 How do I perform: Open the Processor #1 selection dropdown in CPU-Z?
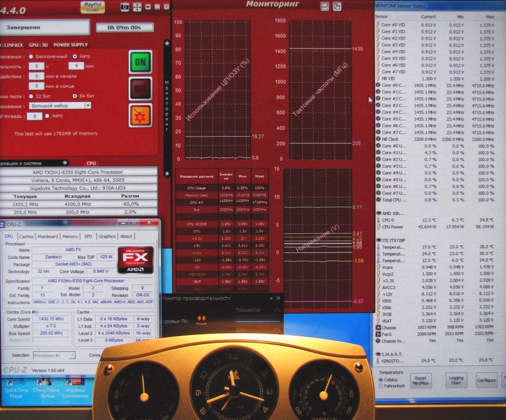54,355
